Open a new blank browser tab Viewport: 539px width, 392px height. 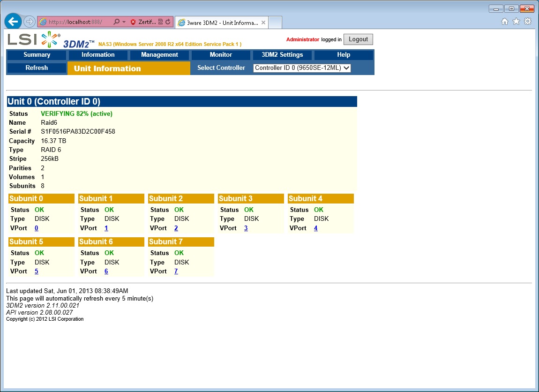pyautogui.click(x=275, y=23)
